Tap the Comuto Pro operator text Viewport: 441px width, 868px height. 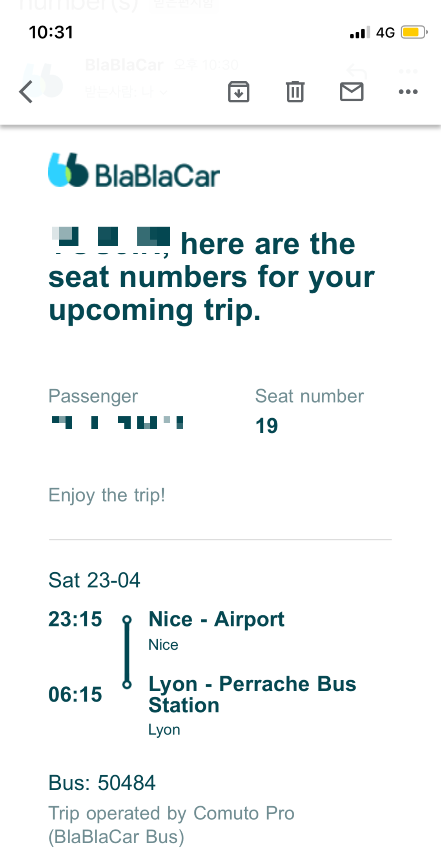[x=171, y=825]
